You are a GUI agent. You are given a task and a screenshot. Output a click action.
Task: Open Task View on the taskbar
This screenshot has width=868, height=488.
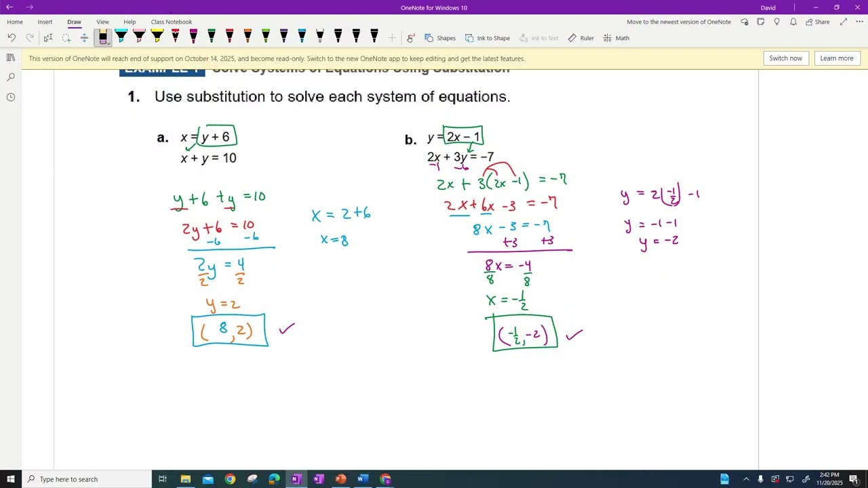(163, 479)
